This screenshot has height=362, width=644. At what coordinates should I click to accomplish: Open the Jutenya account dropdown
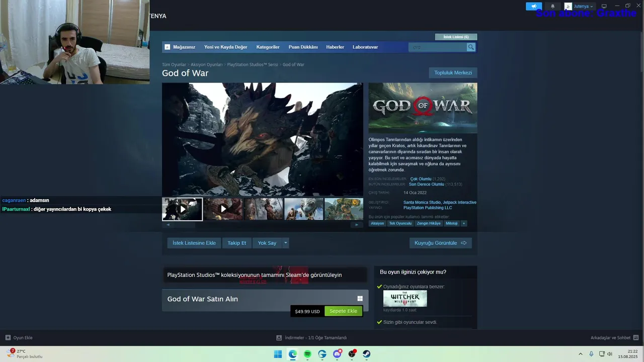pyautogui.click(x=579, y=7)
